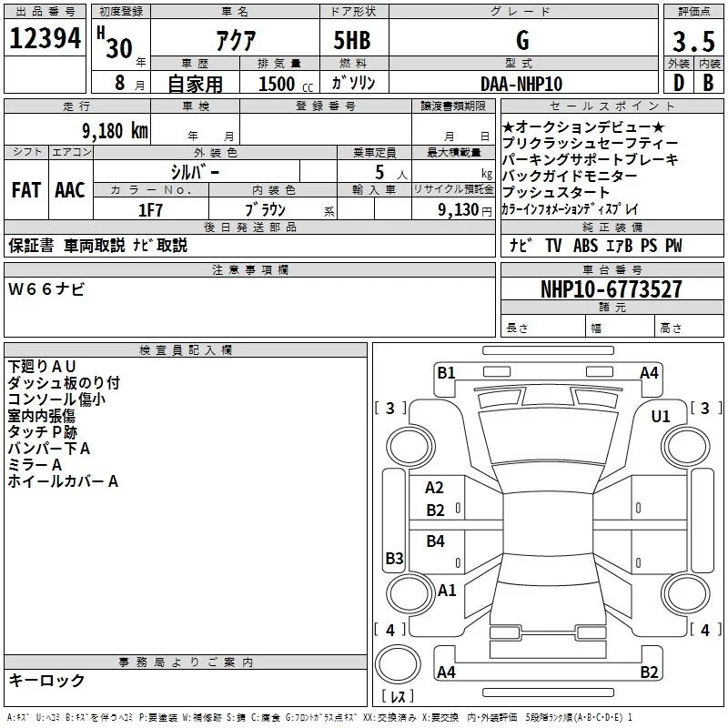Click PW in the 純正装備 row
The image size is (728, 728).
(673, 246)
